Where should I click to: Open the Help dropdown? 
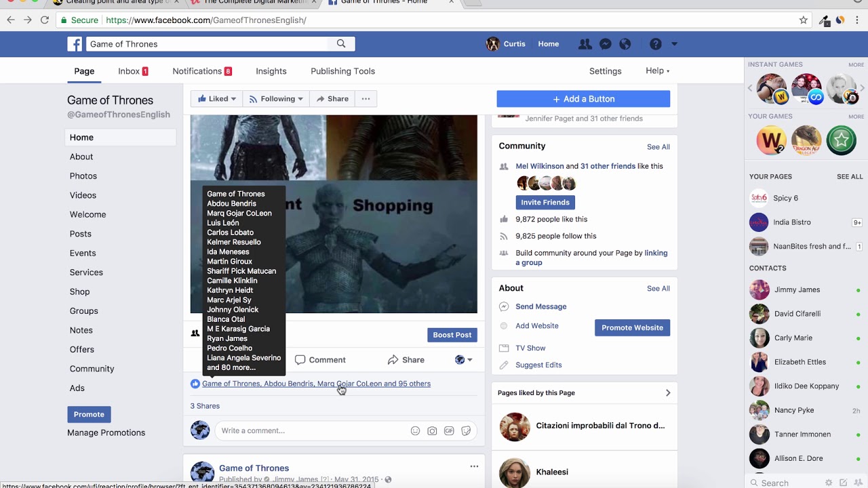pos(657,71)
